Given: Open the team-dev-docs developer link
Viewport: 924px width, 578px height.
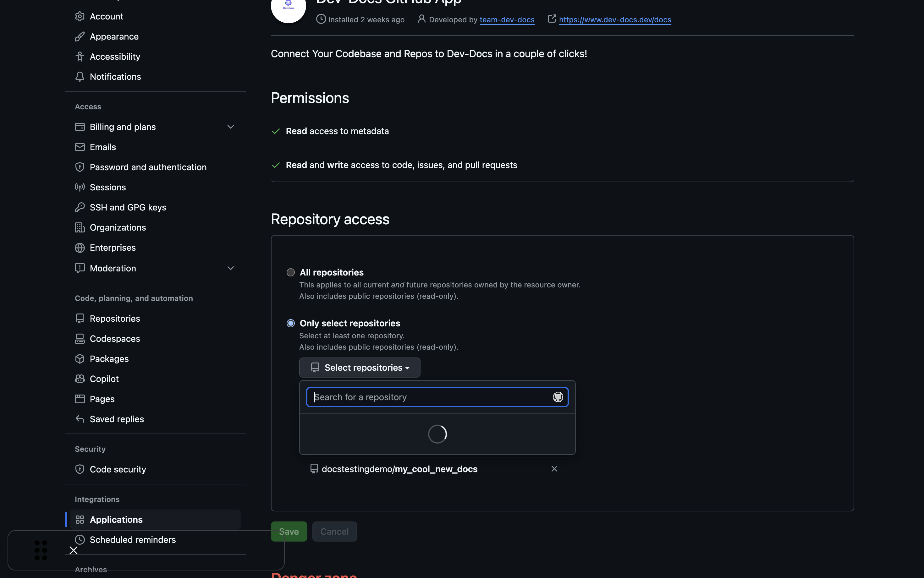Looking at the screenshot, I should coord(507,19).
